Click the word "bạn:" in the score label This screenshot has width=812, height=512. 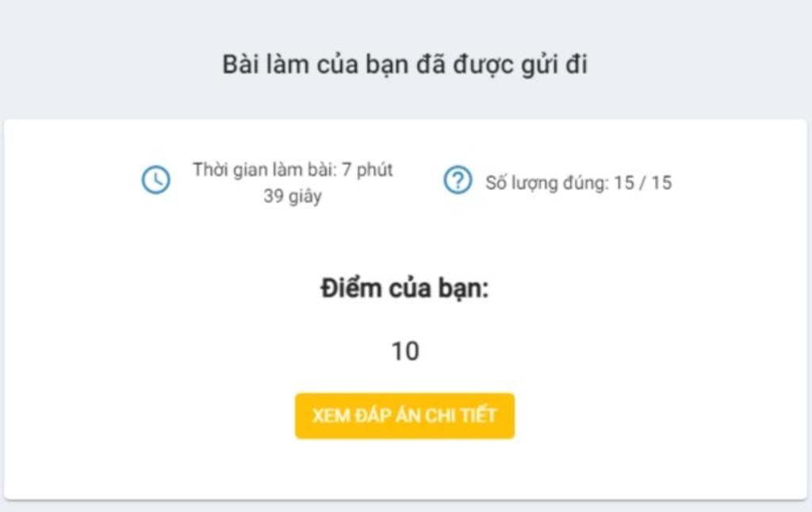463,288
